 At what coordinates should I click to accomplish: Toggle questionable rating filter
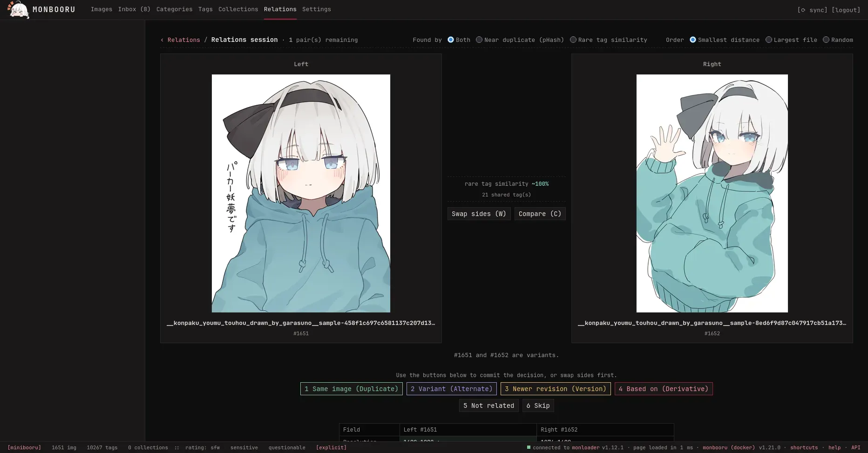coord(287,448)
